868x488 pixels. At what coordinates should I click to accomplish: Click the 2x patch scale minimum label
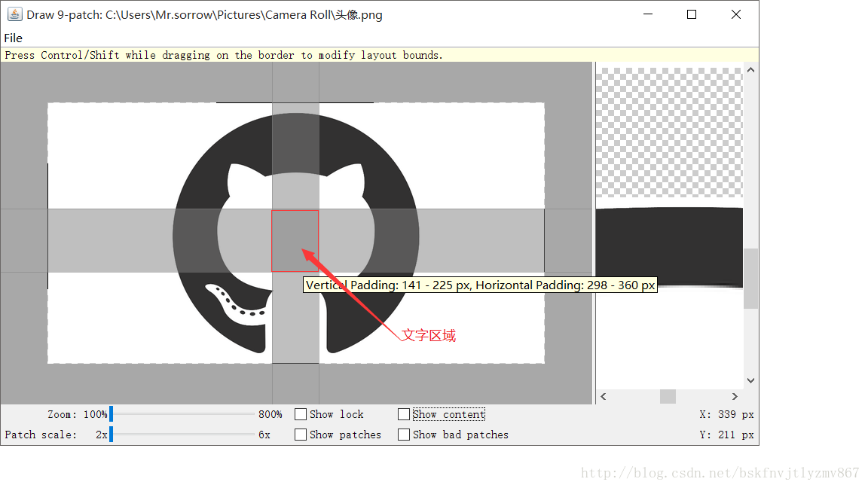coord(102,435)
